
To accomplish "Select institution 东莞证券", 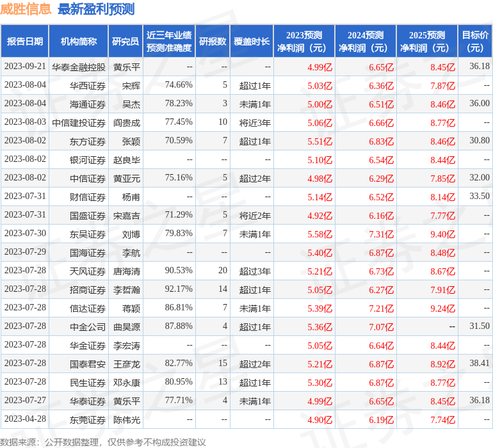I will (88, 419).
